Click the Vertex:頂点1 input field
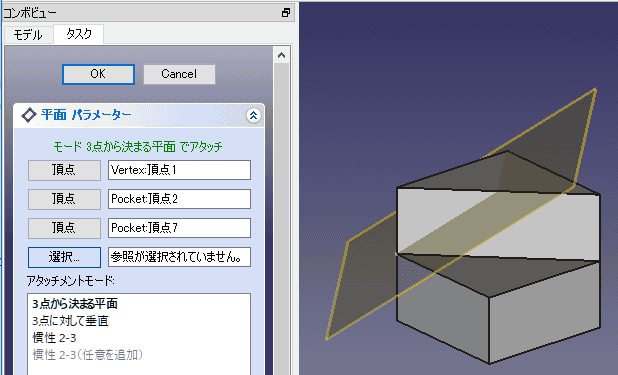The height and width of the screenshot is (375, 618). [179, 170]
